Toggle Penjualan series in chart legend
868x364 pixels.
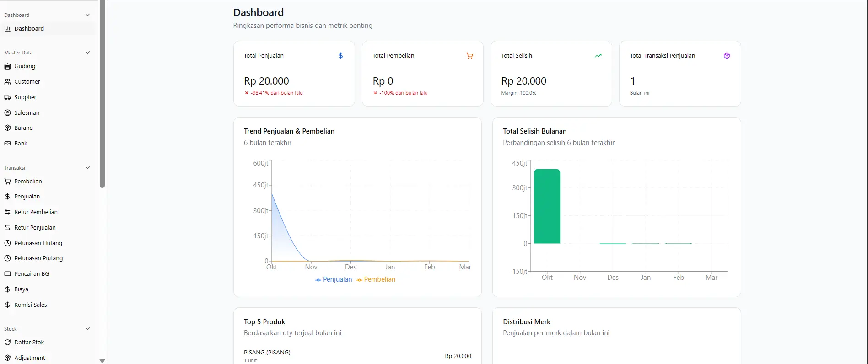coord(334,279)
